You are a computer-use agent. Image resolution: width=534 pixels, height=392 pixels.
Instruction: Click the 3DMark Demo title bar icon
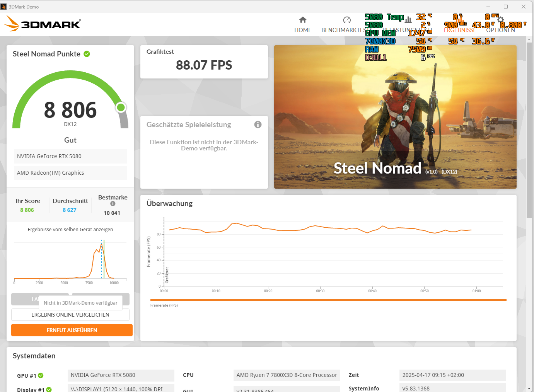click(x=4, y=7)
